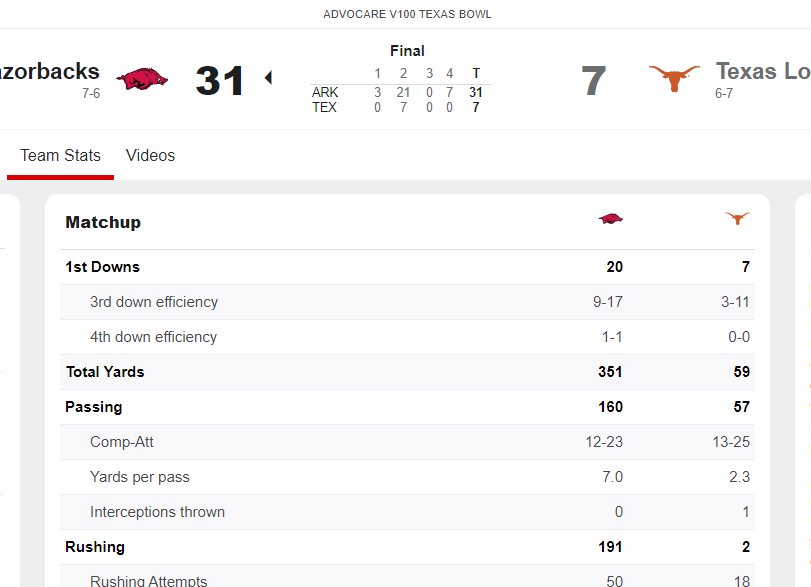The width and height of the screenshot is (811, 587).
Task: Open the Texas Longhorns team name link
Action: [762, 71]
